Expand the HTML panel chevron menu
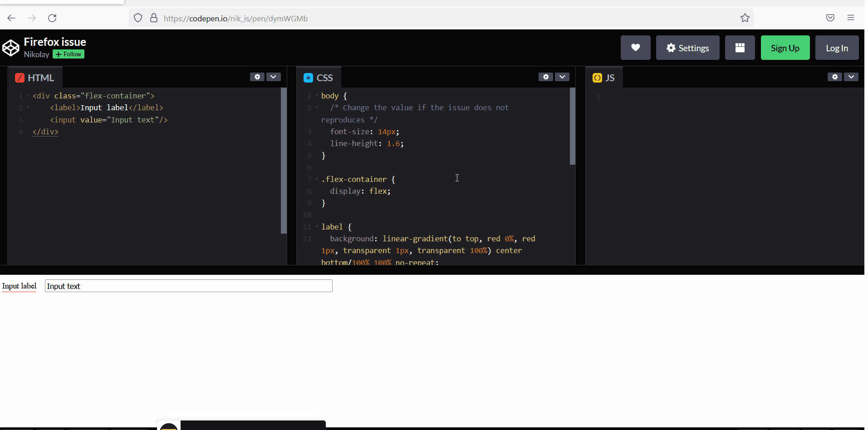The image size is (868, 430). click(x=274, y=77)
